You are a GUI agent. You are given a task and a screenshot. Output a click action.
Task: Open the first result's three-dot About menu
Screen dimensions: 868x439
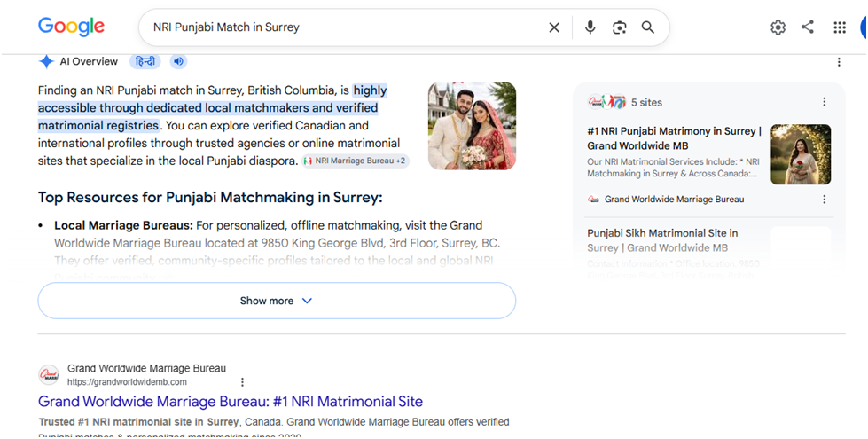pyautogui.click(x=242, y=382)
